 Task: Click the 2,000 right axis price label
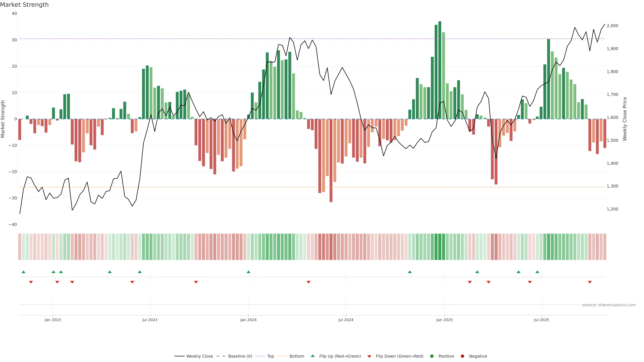[x=612, y=26]
